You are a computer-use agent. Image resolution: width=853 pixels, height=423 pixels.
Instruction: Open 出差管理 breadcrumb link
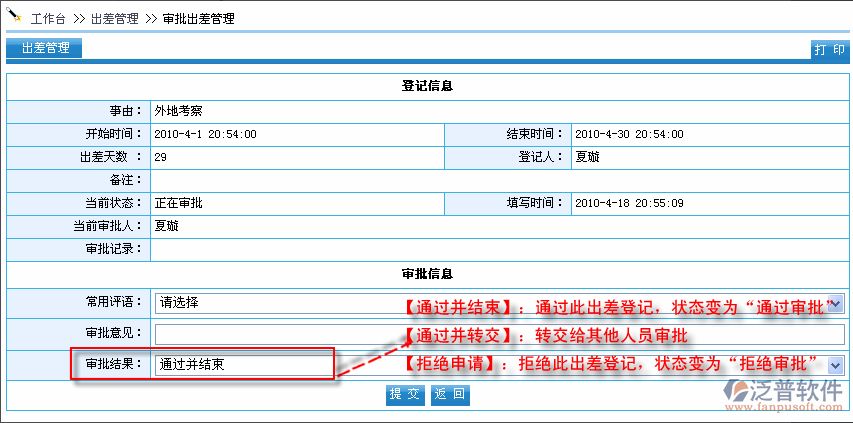(x=115, y=18)
